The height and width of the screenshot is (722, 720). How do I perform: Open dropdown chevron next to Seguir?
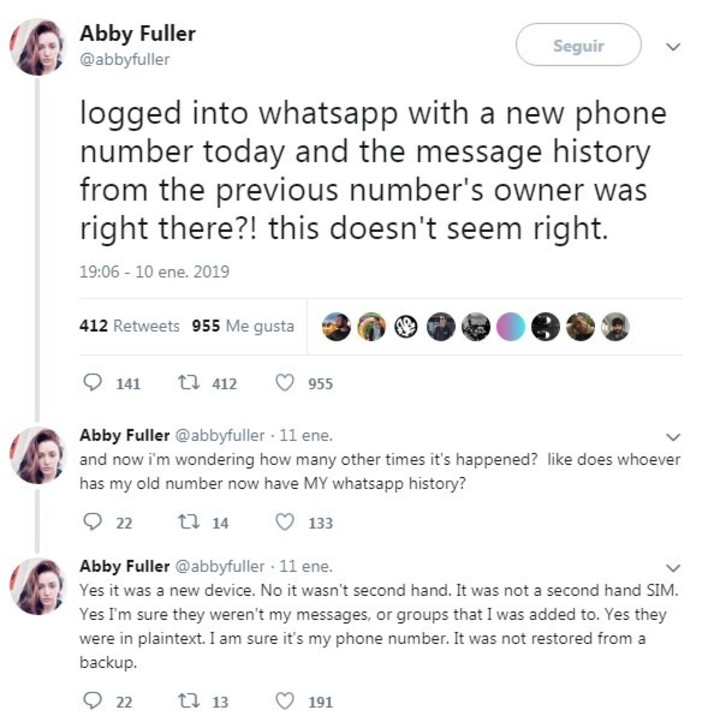point(673,46)
